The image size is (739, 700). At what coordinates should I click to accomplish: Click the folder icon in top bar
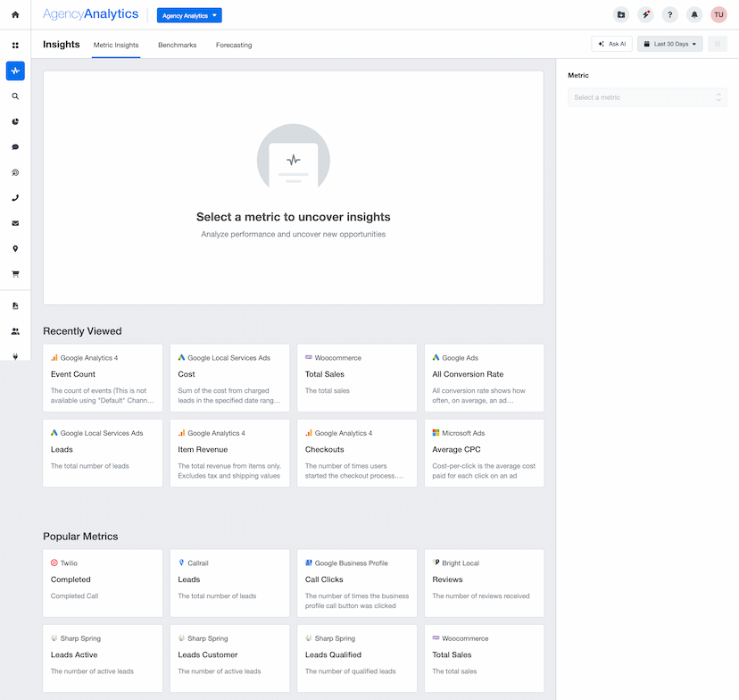pyautogui.click(x=620, y=15)
